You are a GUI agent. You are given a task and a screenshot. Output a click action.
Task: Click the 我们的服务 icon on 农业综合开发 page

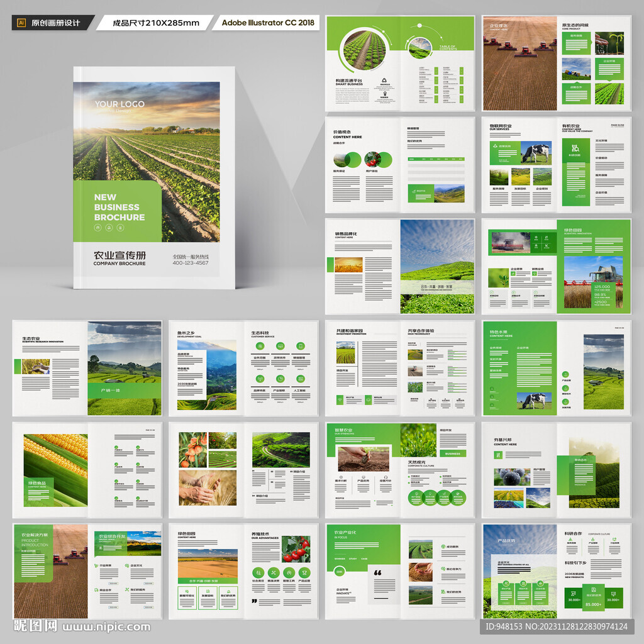[x=127, y=590]
